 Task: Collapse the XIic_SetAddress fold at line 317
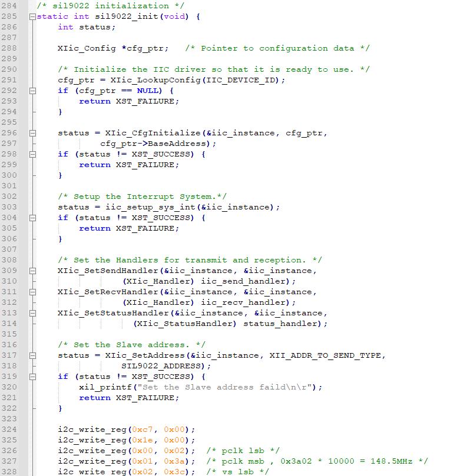[32, 356]
